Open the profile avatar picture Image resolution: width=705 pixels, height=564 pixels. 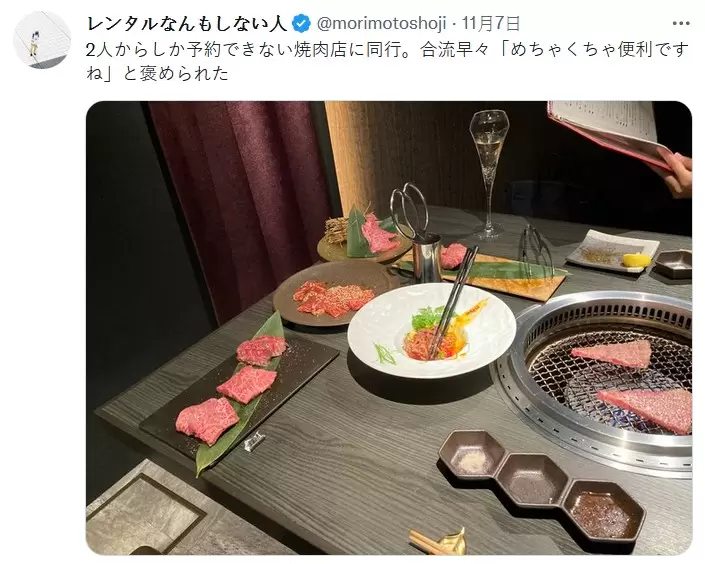pyautogui.click(x=42, y=40)
